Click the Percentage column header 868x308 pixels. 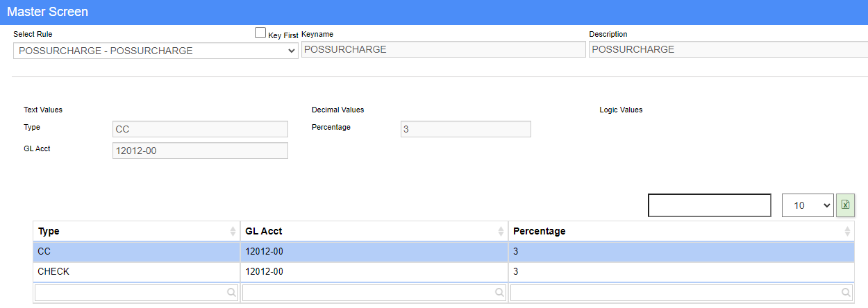[x=539, y=232]
